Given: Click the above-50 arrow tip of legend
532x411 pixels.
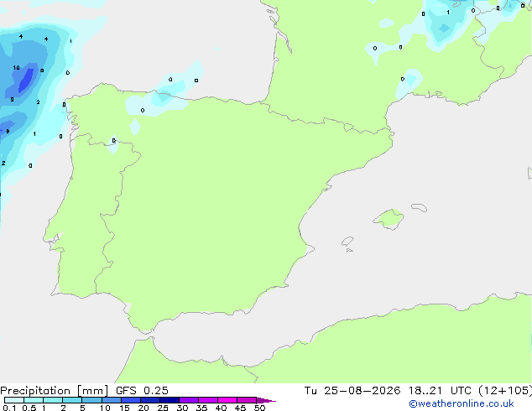Looking at the screenshot, I should pyautogui.click(x=266, y=400).
